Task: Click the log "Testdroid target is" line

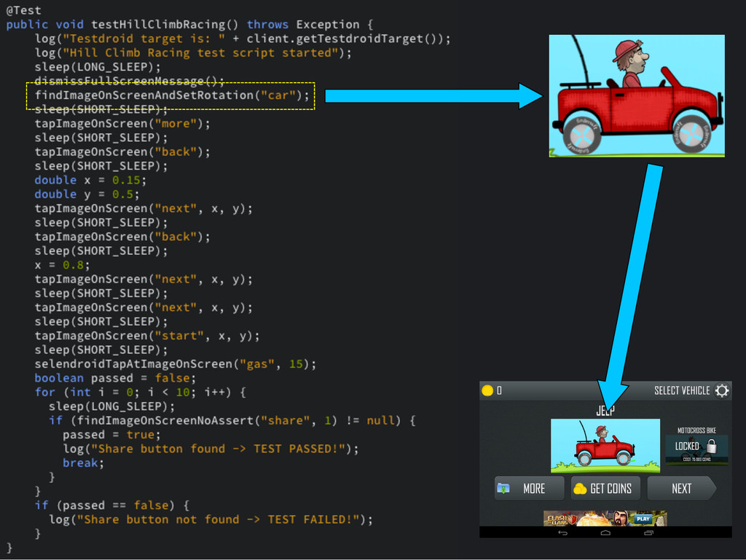Action: pos(243,39)
